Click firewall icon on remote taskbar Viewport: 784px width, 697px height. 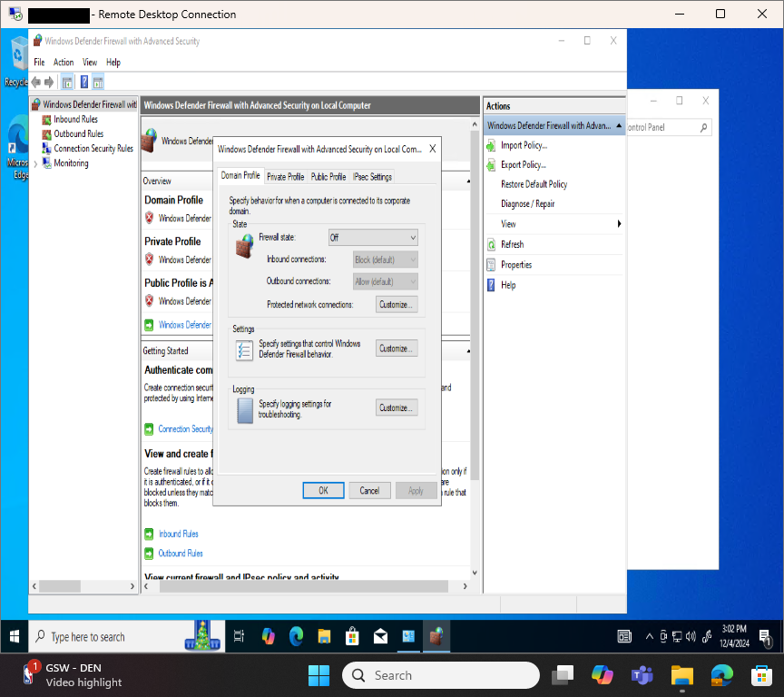[x=436, y=636]
